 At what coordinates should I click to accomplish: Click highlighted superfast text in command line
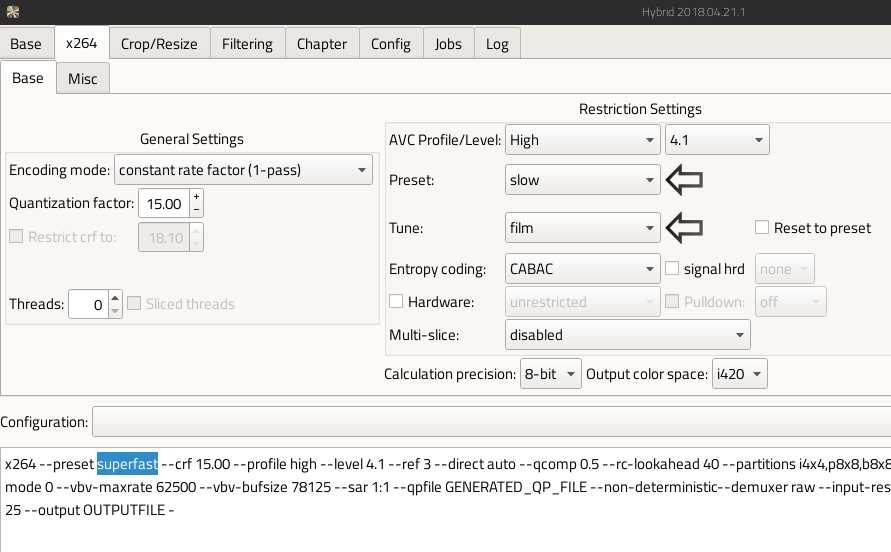pos(127,465)
